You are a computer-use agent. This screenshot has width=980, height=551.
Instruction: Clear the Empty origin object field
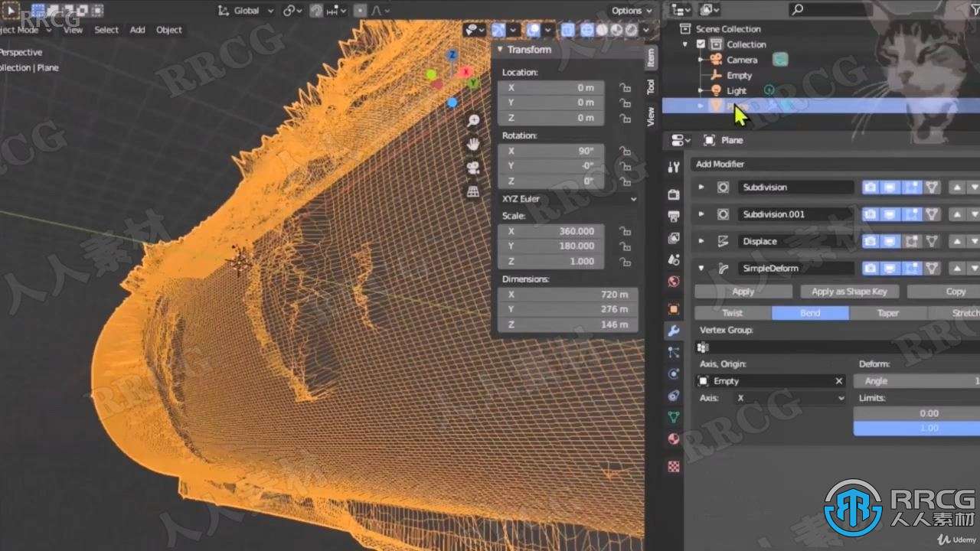coord(838,381)
